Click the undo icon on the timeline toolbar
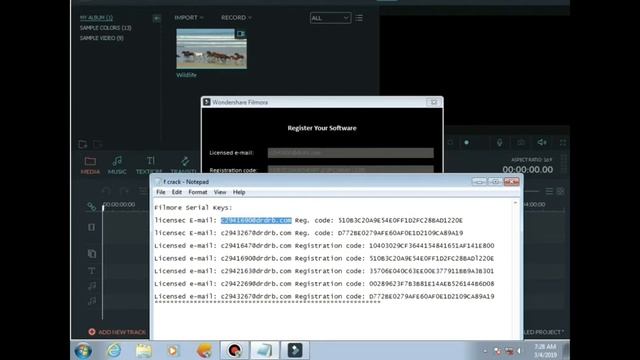 click(x=106, y=190)
